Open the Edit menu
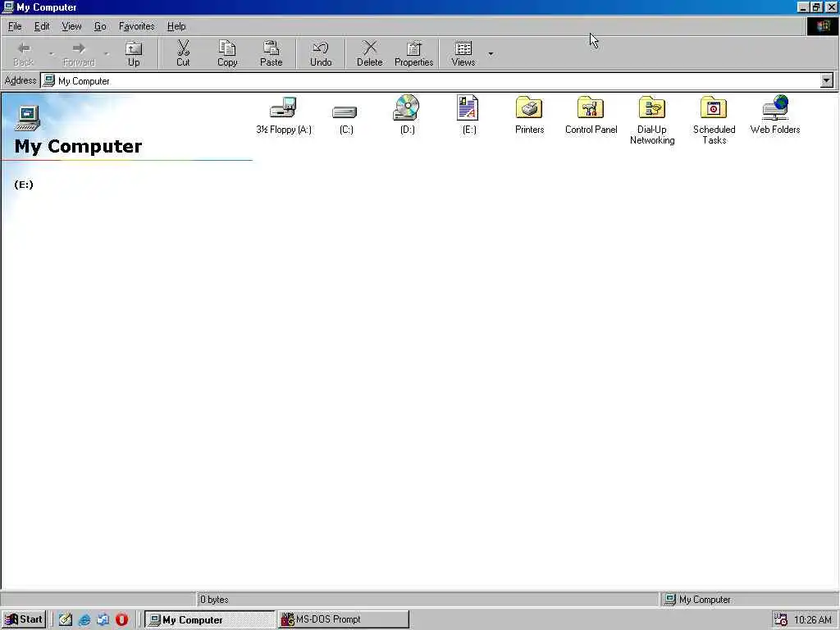Image resolution: width=840 pixels, height=630 pixels. pyautogui.click(x=42, y=26)
